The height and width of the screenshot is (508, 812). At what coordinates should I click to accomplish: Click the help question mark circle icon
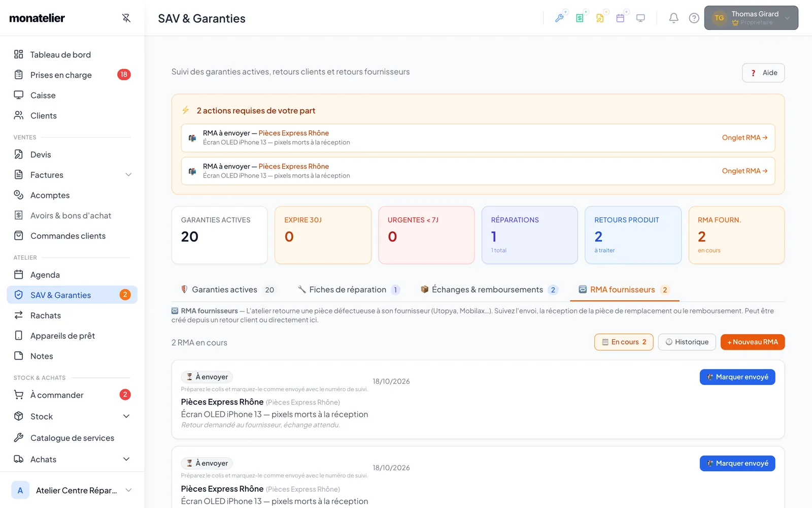point(694,18)
